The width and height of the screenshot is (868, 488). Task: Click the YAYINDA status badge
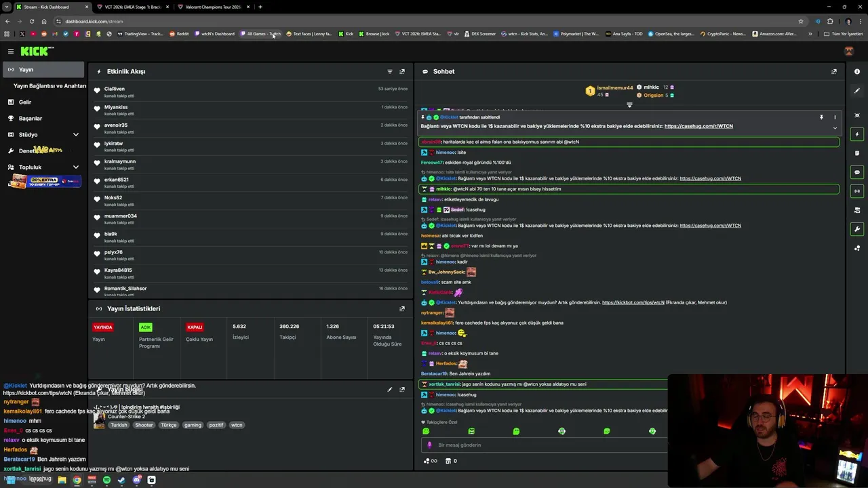tap(103, 327)
